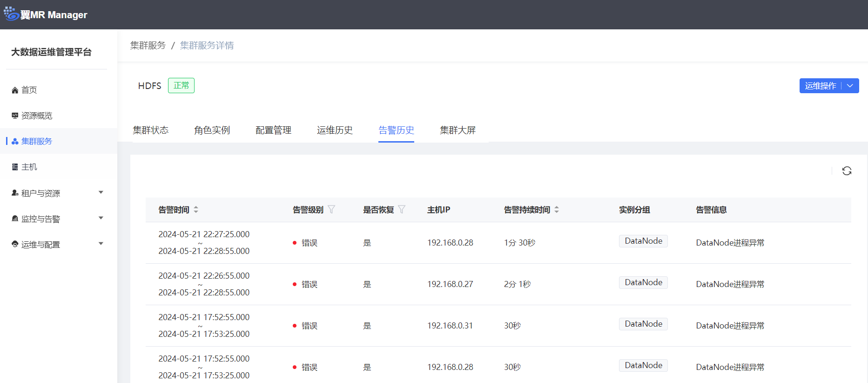Click the 实例分组 column header
This screenshot has height=383, width=868.
pyautogui.click(x=634, y=210)
